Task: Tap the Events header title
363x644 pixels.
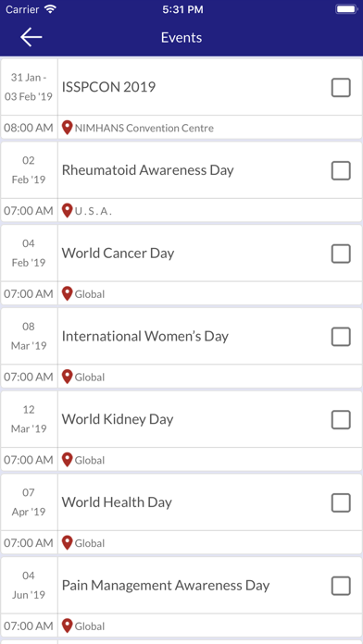Action: point(181,37)
